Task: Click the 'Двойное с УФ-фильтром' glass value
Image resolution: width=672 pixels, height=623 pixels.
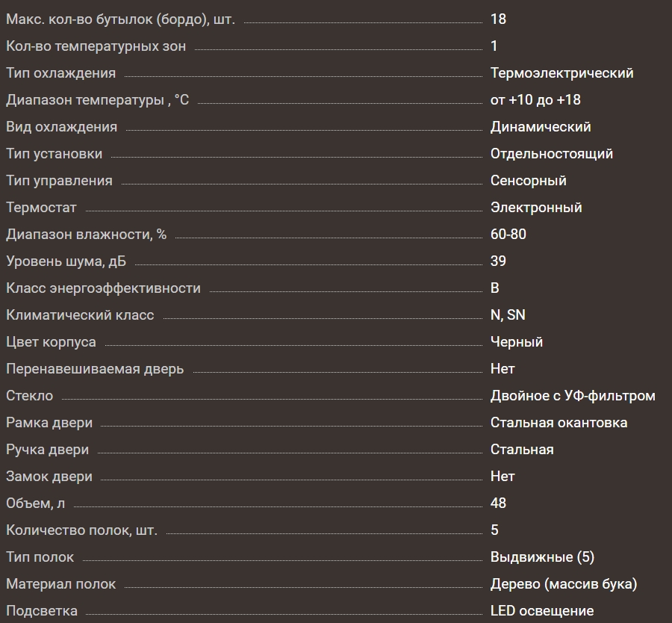Action: click(573, 396)
